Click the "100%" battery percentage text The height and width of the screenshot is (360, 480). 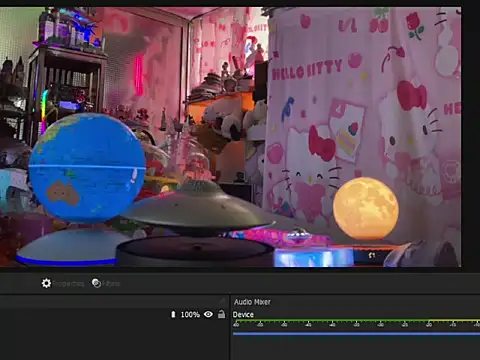click(x=190, y=315)
